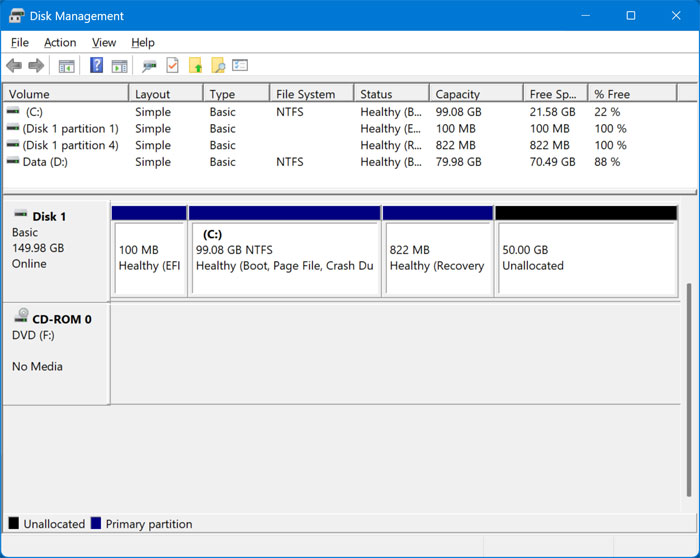Click drive icon next to (C:) volume row

(x=13, y=111)
